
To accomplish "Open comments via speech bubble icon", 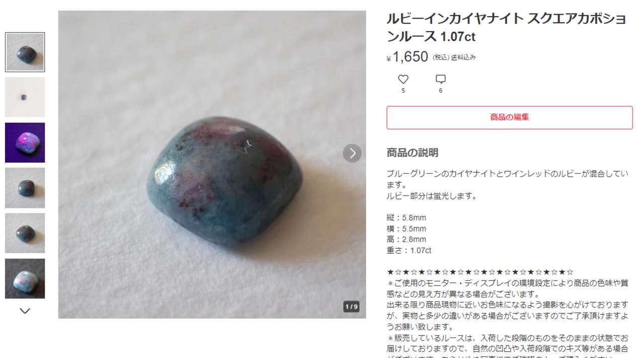I will pyautogui.click(x=441, y=79).
